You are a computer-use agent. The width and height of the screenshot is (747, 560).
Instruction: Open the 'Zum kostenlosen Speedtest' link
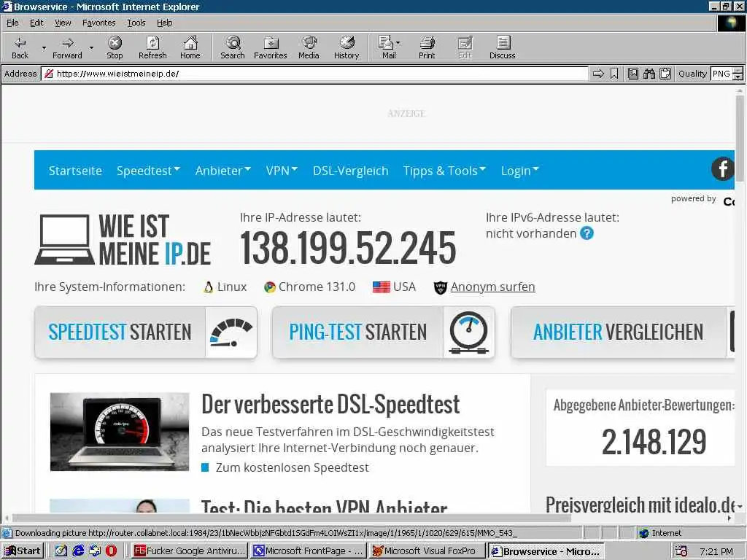[x=292, y=467]
